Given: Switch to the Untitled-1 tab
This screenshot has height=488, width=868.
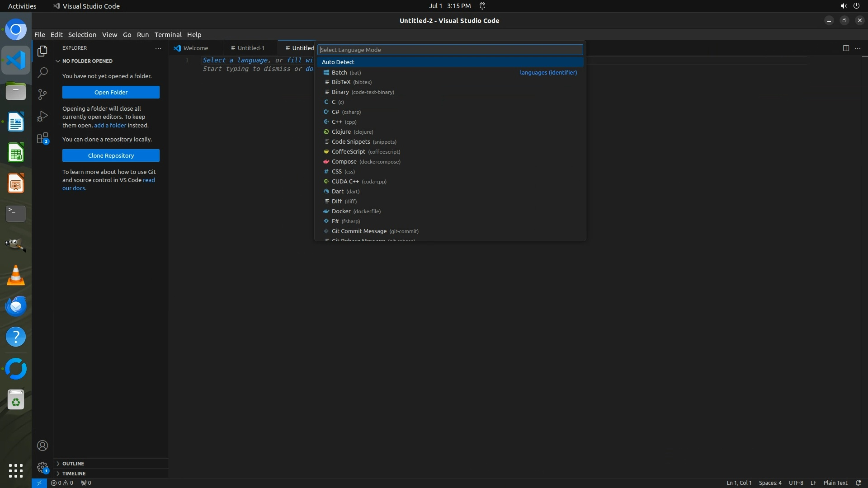Looking at the screenshot, I should pos(250,48).
